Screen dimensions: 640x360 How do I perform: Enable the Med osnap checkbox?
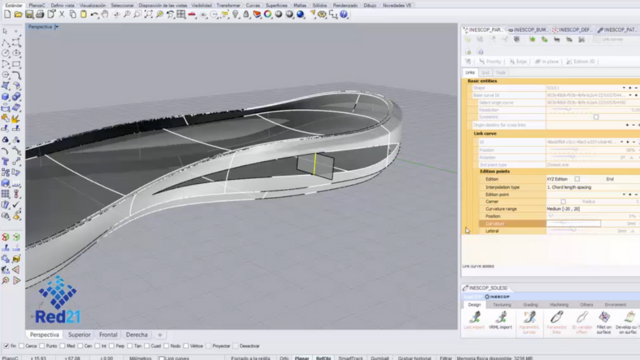click(x=62, y=346)
